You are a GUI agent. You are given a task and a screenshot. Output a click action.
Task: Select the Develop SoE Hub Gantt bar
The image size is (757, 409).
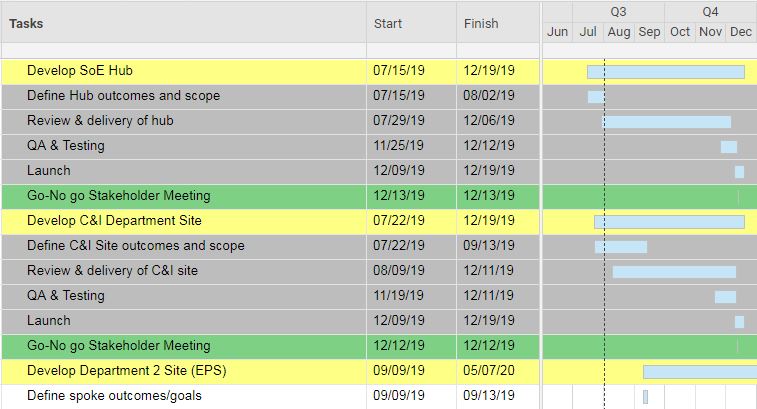666,72
